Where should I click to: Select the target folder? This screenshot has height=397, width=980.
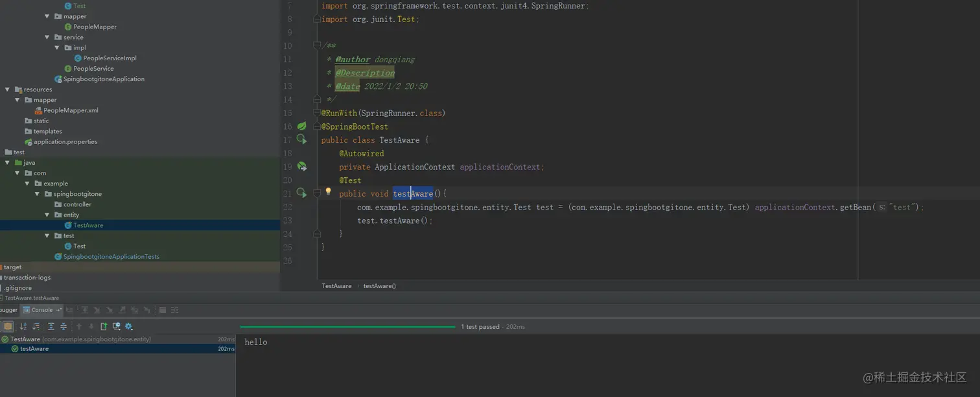coord(12,267)
